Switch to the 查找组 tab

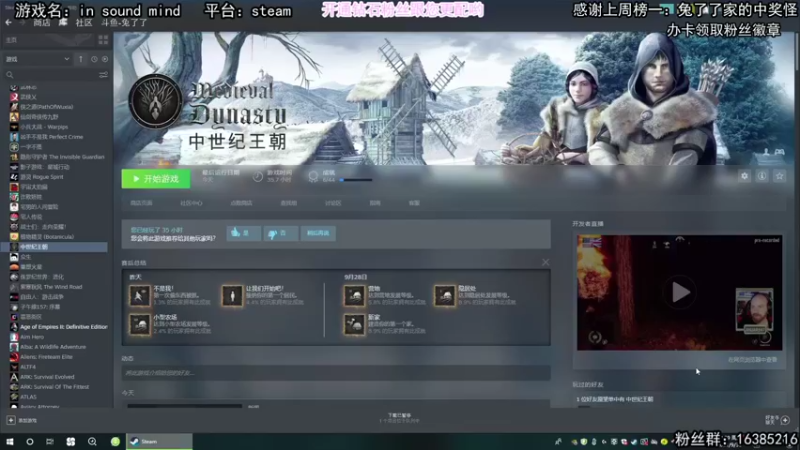pyautogui.click(x=289, y=203)
